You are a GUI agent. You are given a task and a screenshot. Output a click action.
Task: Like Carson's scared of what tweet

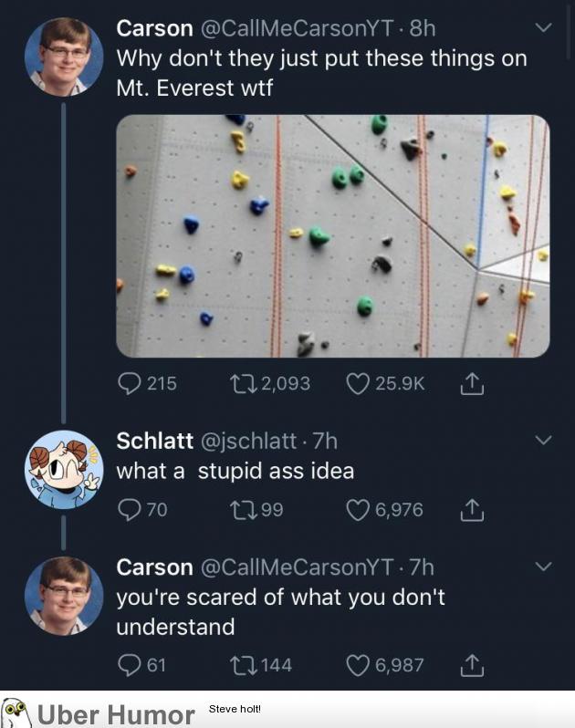[x=360, y=665]
